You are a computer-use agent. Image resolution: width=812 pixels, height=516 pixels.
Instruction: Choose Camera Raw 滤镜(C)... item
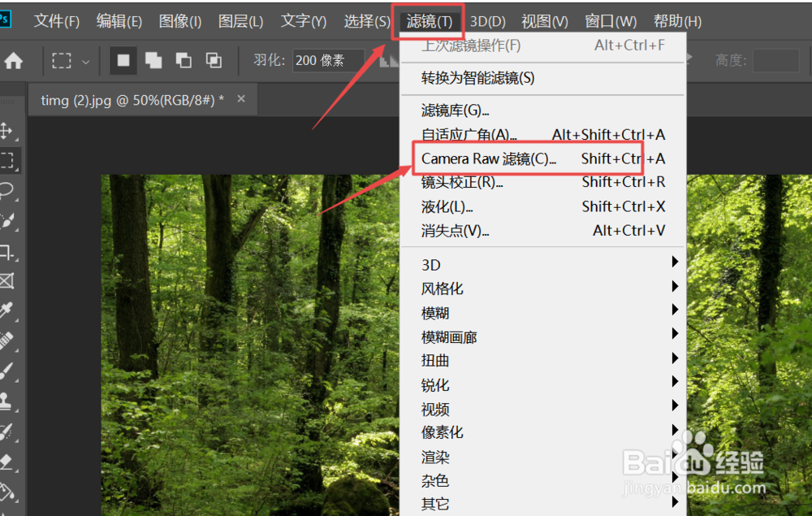pyautogui.click(x=542, y=158)
